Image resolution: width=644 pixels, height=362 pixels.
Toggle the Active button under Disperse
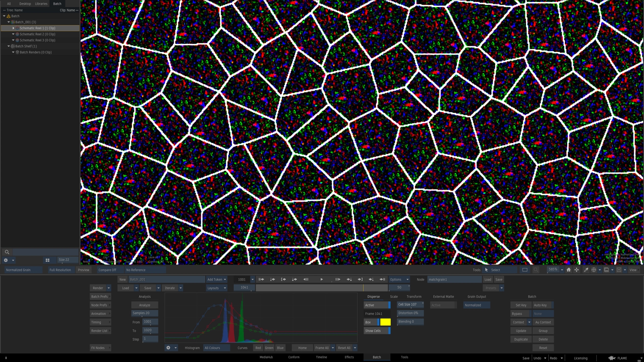pos(375,305)
